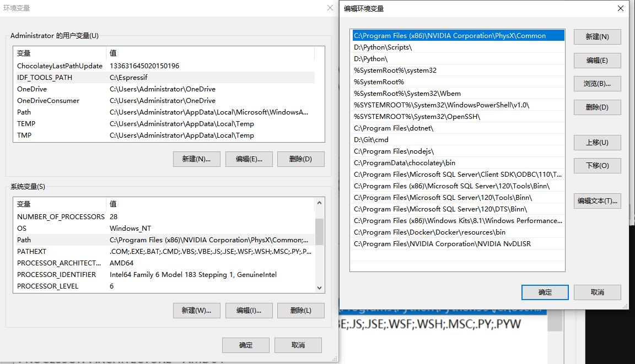Click 编辑(I)... under the system variables
The width and height of the screenshot is (635, 364).
(x=249, y=311)
